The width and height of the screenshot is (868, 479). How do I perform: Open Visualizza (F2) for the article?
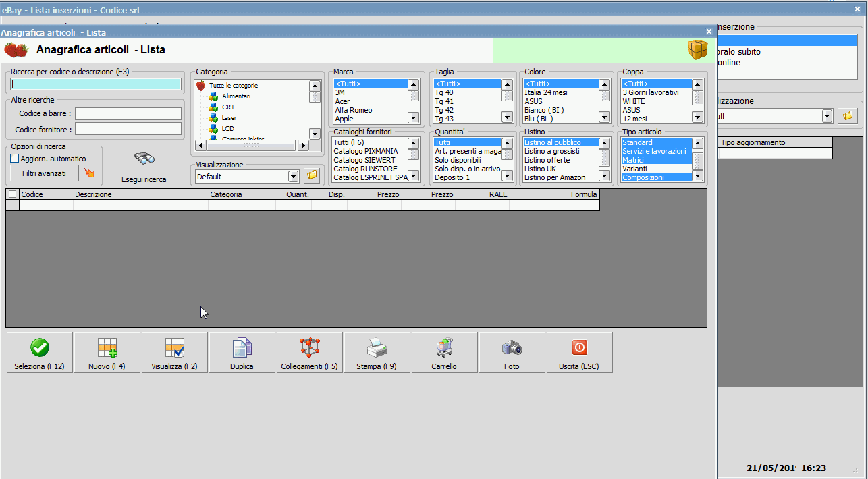[175, 352]
